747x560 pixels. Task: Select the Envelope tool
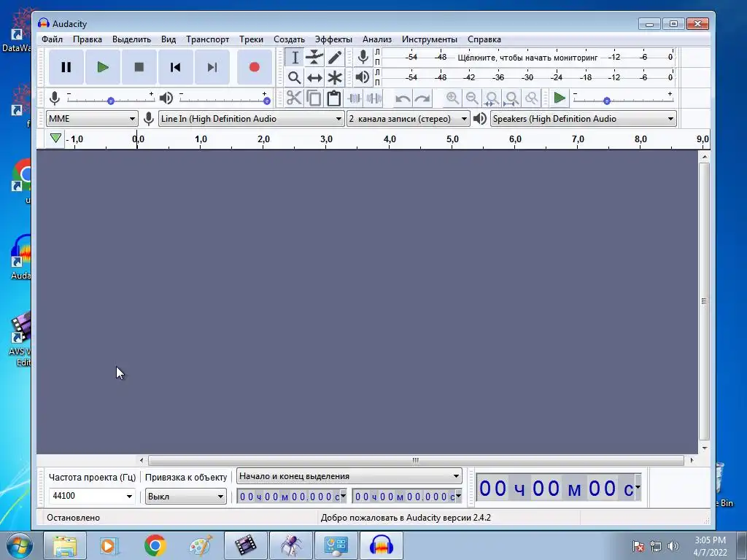click(314, 58)
